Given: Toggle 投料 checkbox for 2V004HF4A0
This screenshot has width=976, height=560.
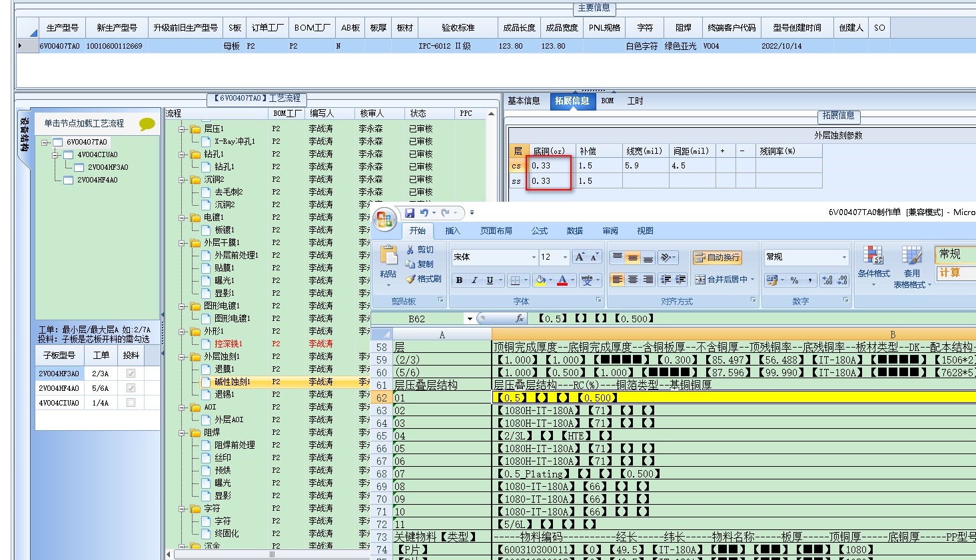Looking at the screenshot, I should [131, 388].
